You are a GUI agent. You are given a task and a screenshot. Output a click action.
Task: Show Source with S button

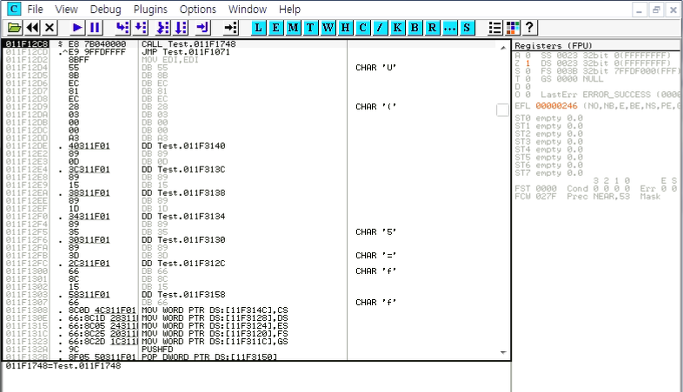tap(467, 28)
